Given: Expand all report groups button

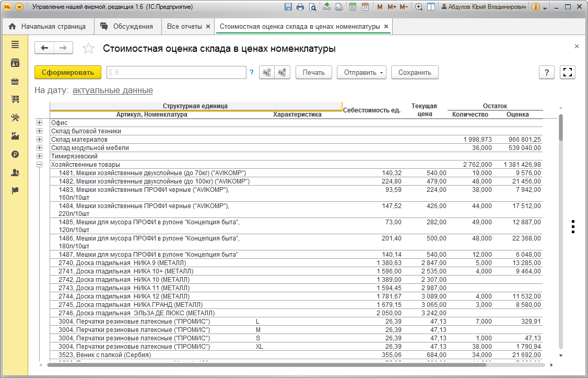Looking at the screenshot, I should [283, 73].
